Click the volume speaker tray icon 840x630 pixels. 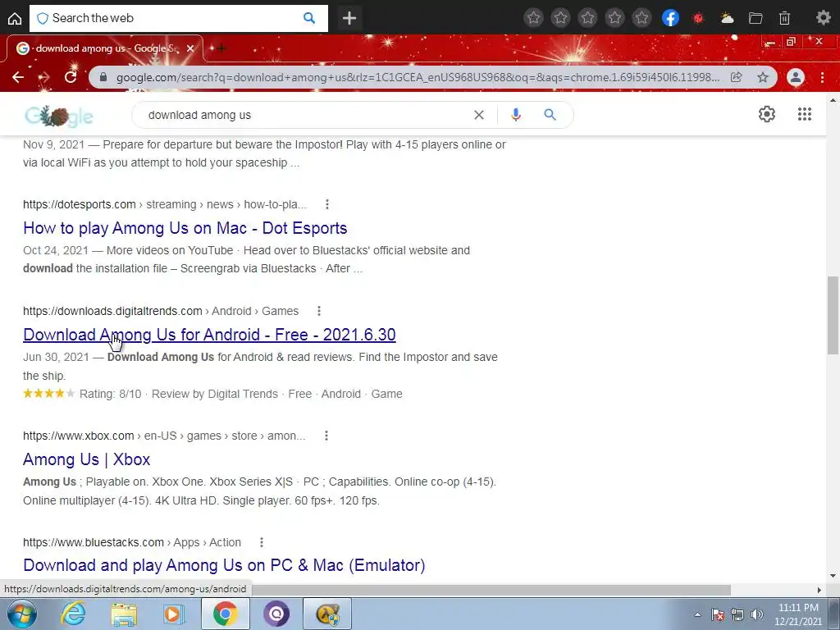756,614
